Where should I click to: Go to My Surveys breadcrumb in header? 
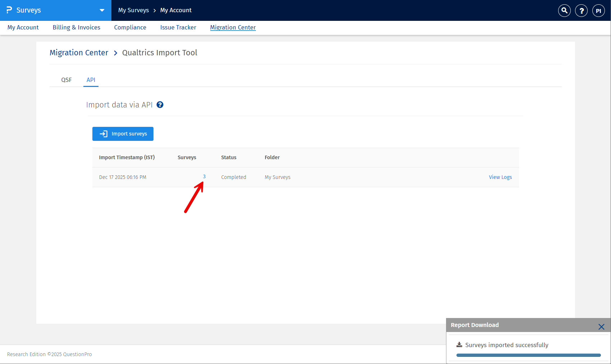pyautogui.click(x=134, y=10)
